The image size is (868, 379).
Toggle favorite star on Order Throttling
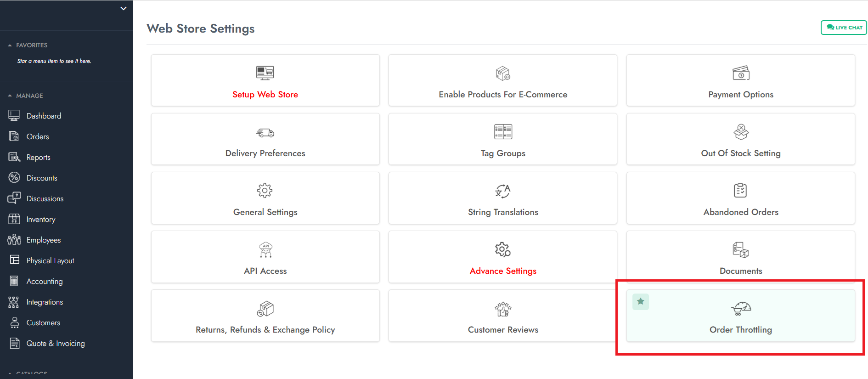click(640, 302)
